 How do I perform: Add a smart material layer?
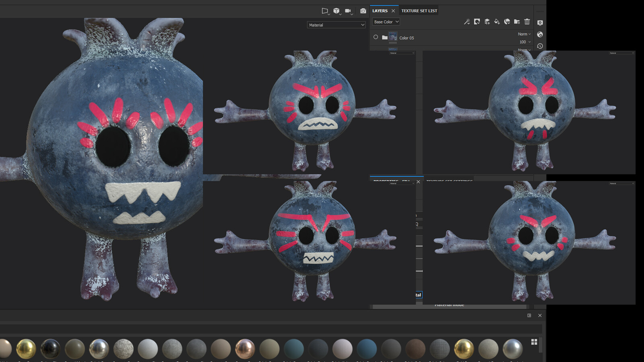coord(507,22)
